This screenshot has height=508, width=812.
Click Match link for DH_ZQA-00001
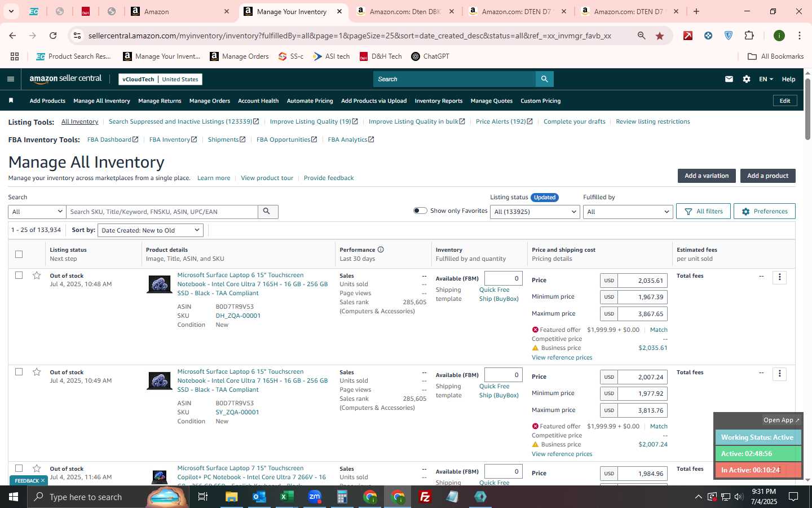pyautogui.click(x=659, y=330)
